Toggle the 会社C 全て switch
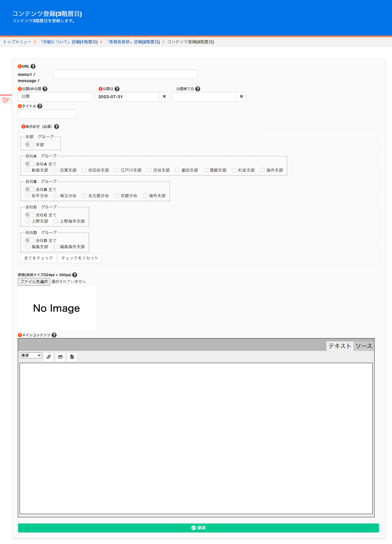Screen dimensions: 392x544 [x=29, y=215]
